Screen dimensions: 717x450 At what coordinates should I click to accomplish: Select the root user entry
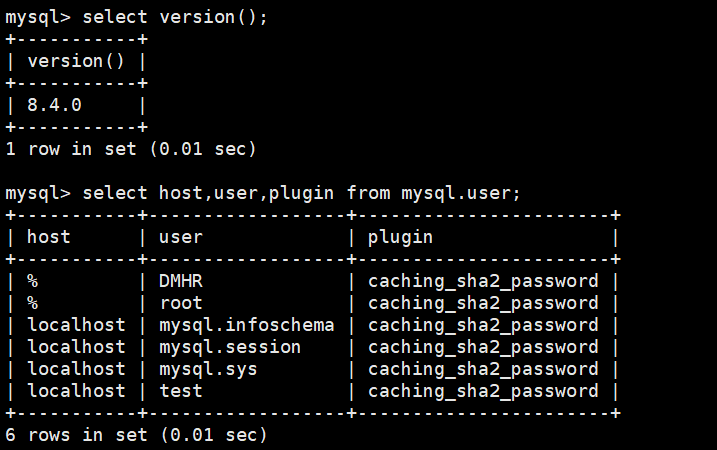tap(180, 303)
